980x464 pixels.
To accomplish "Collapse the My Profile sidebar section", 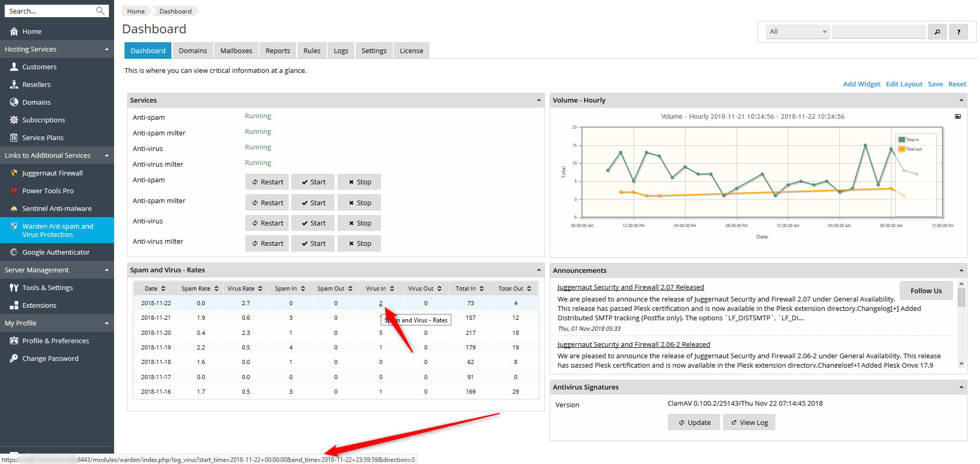I will coord(107,323).
